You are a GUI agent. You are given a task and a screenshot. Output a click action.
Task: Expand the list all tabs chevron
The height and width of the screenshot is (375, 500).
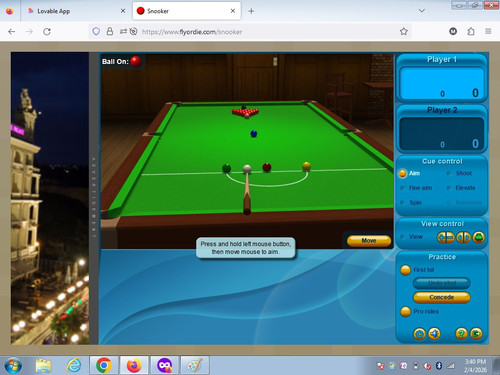[x=422, y=11]
